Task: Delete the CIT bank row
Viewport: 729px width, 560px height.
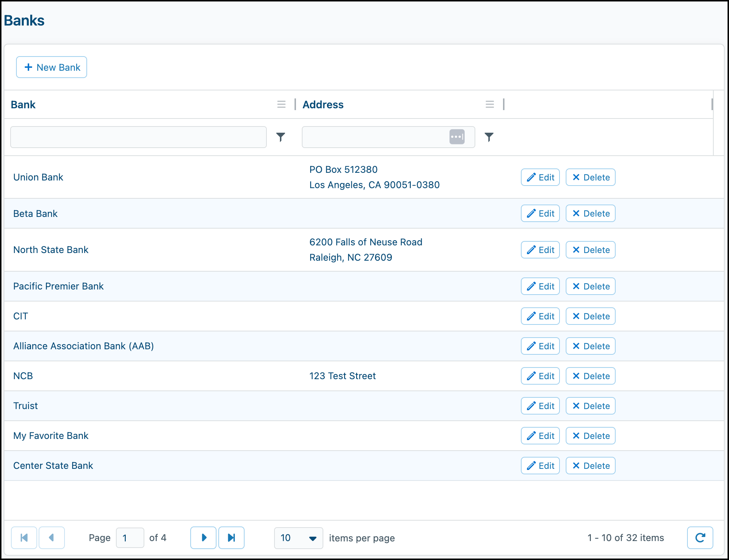Action: 590,316
